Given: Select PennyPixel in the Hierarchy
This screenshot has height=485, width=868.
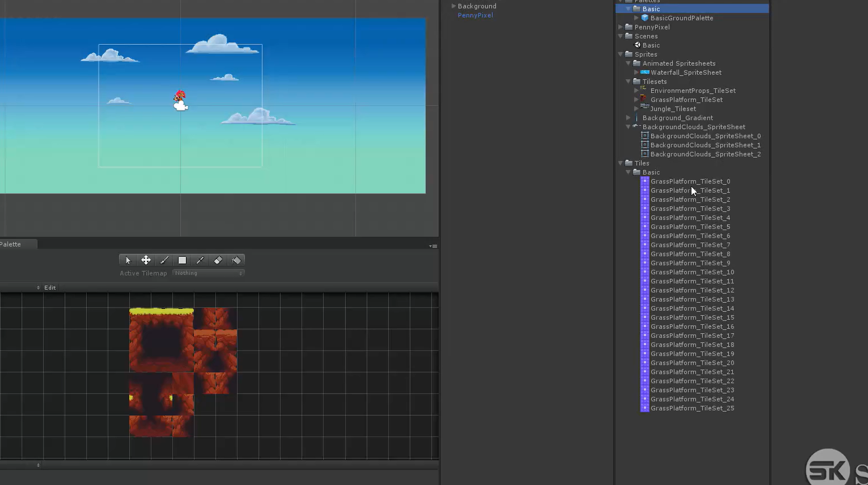Looking at the screenshot, I should pos(475,15).
